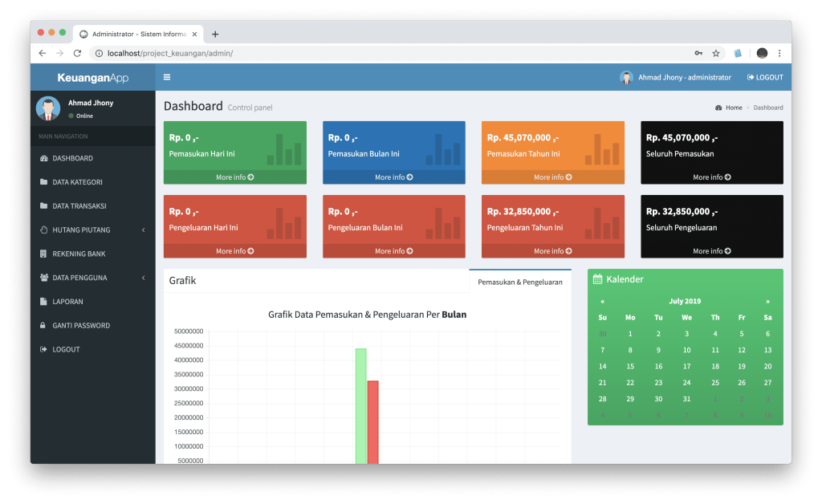Click the Data Kategori folder icon
Screen dimensions: 822x504
43,182
